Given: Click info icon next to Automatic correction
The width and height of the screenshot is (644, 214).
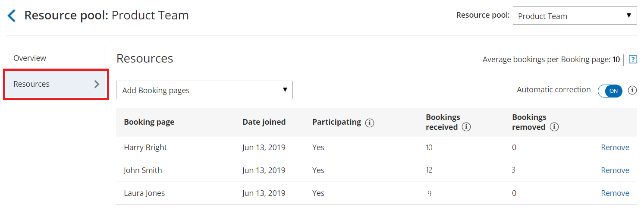Looking at the screenshot, I should [632, 90].
